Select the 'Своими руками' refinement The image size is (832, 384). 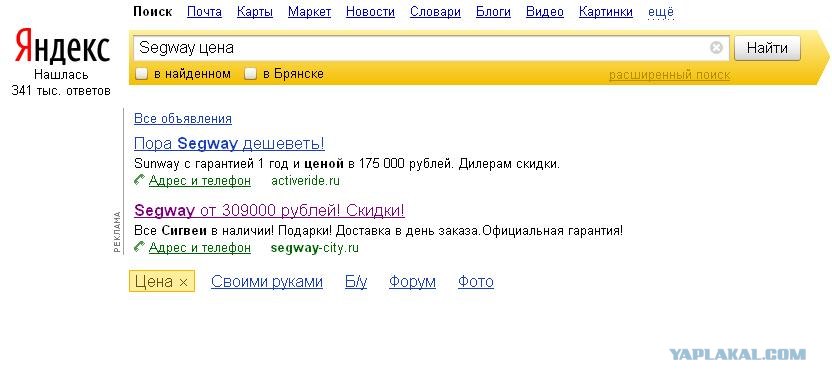click(267, 282)
